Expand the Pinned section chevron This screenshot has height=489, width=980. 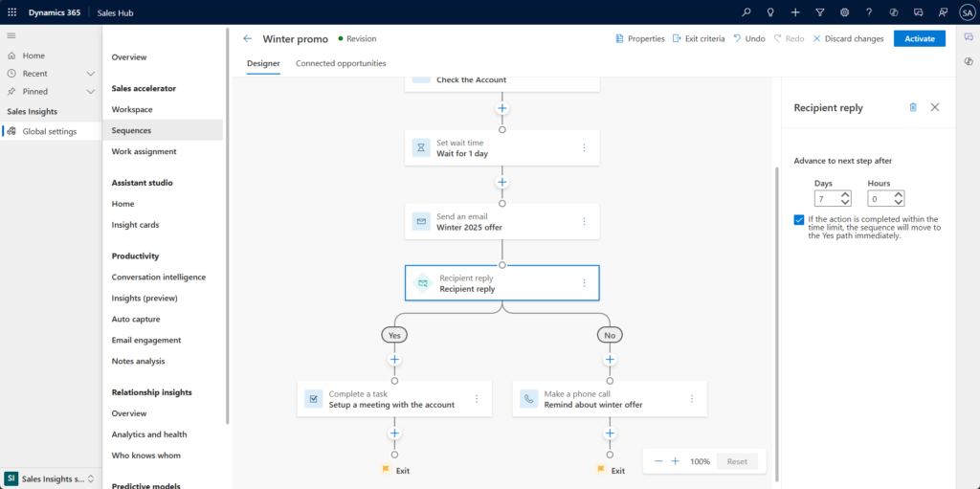click(91, 92)
